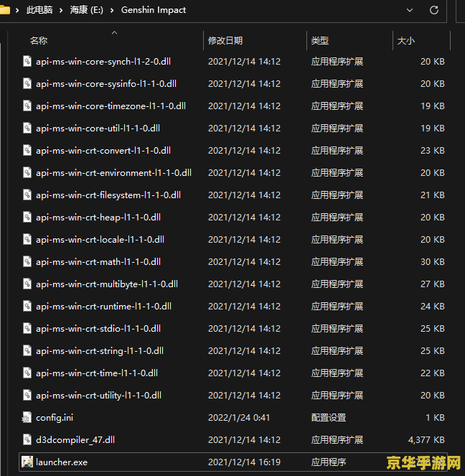
Task: Click the 2022/1/24 0:41 date of config.ini
Action: [x=239, y=418]
